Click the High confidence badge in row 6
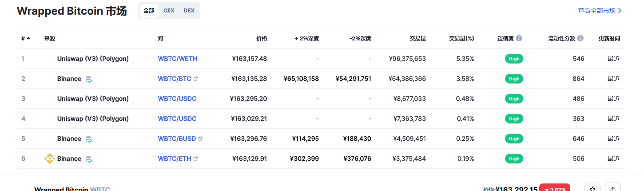This screenshot has width=644, height=191. click(x=514, y=159)
